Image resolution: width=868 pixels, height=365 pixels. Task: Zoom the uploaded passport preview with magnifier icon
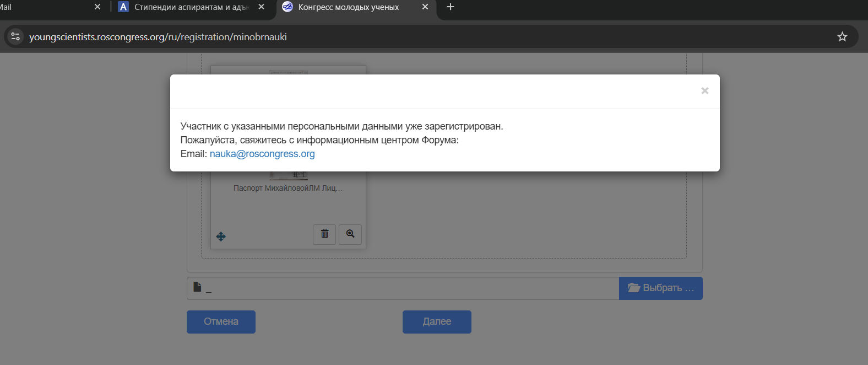[350, 234]
